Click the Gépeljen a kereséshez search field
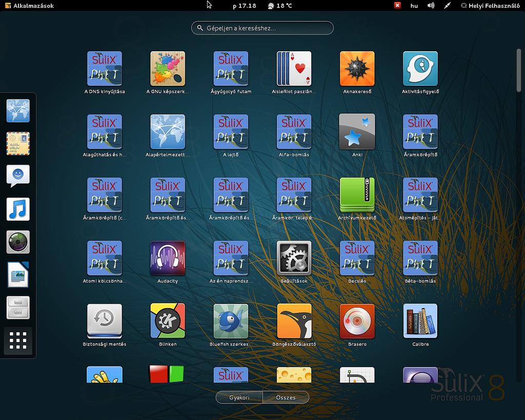This screenshot has width=525, height=420. coord(262,28)
